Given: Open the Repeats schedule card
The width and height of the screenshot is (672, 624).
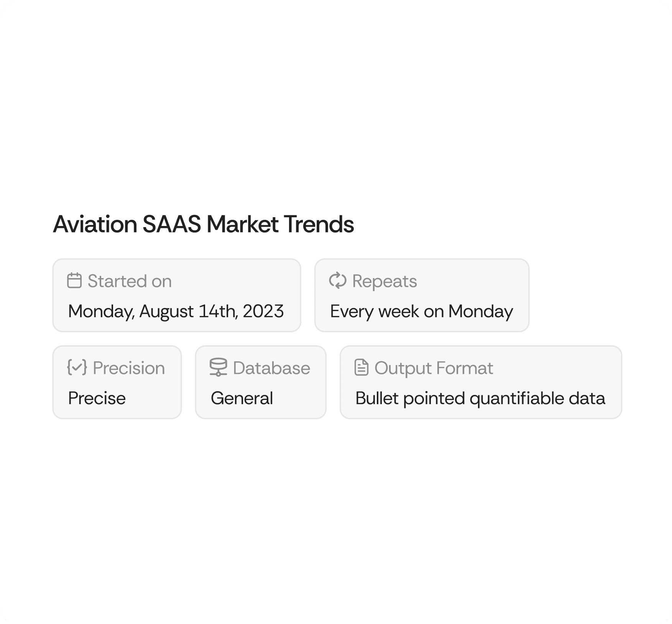Looking at the screenshot, I should 422,295.
